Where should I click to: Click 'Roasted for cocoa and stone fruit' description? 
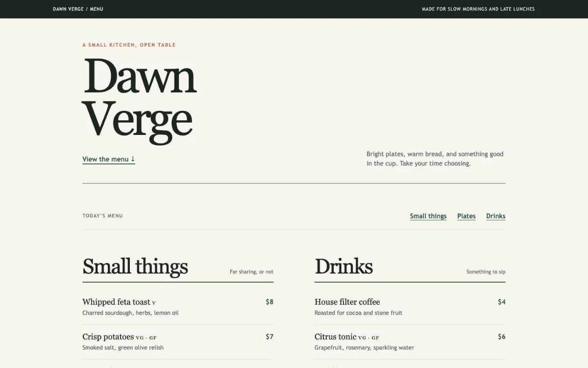click(x=358, y=313)
